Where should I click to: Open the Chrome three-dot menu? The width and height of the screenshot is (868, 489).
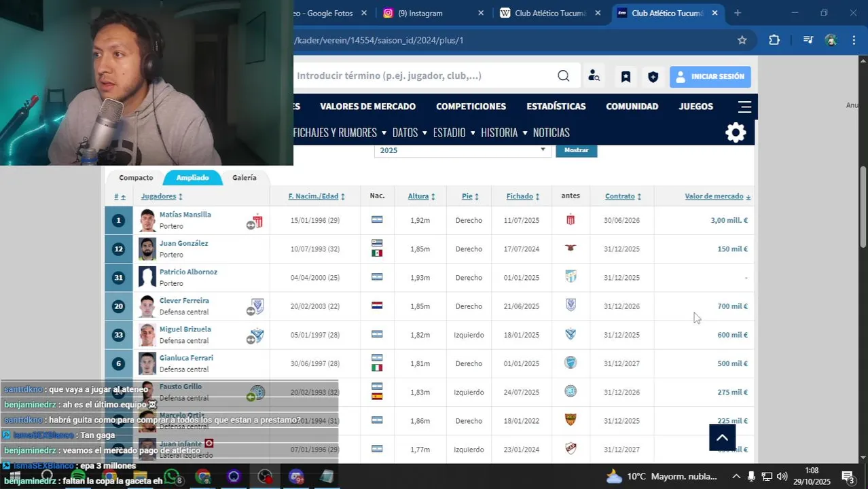coord(854,40)
